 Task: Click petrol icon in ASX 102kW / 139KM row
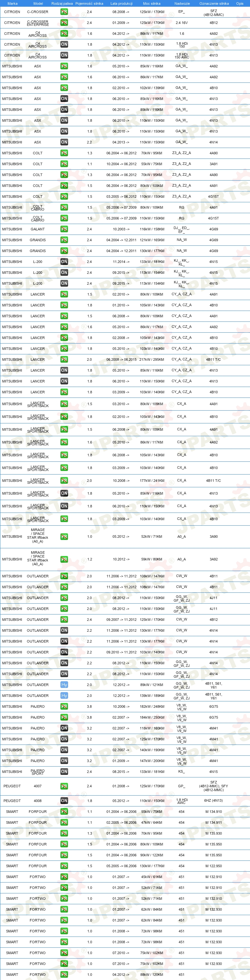coord(64,88)
